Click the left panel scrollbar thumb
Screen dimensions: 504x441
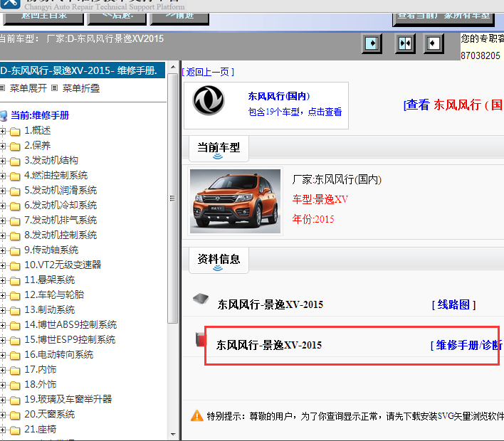pos(173,198)
